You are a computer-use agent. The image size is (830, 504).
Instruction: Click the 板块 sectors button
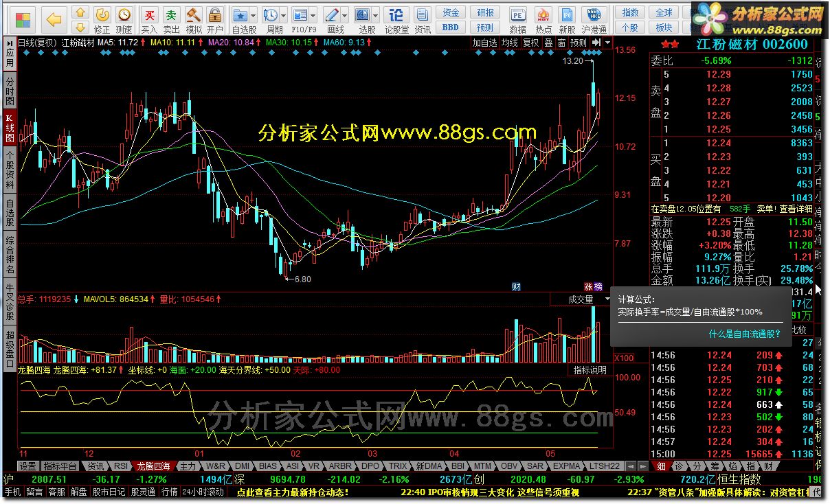click(664, 27)
